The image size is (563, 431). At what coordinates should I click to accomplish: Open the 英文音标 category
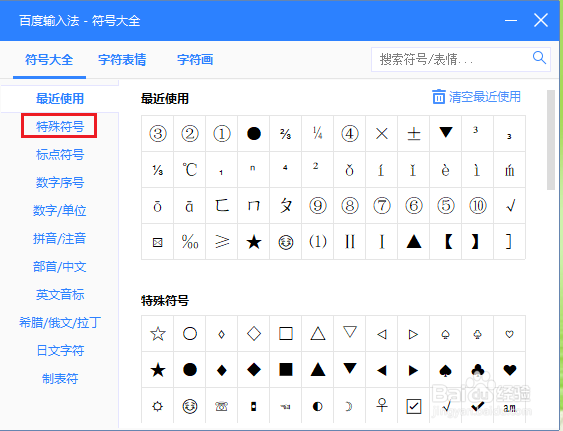60,295
